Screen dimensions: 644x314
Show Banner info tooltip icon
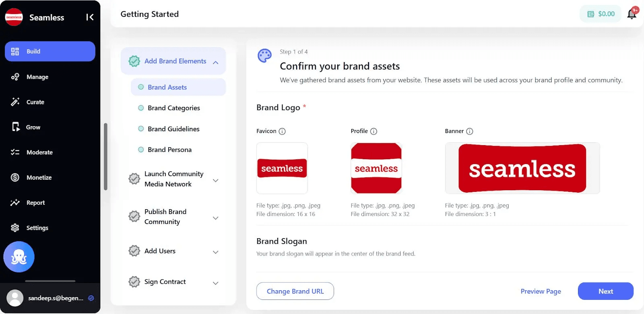[x=470, y=131]
